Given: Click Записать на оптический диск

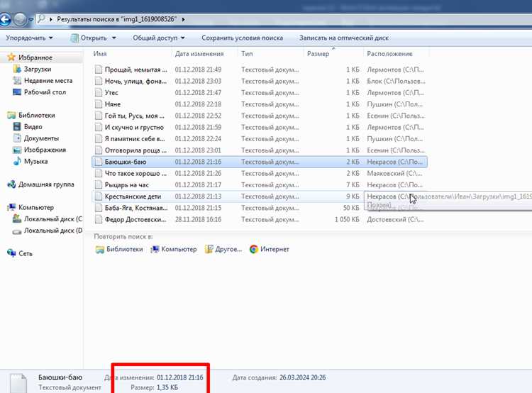Looking at the screenshot, I should pyautogui.click(x=344, y=38).
